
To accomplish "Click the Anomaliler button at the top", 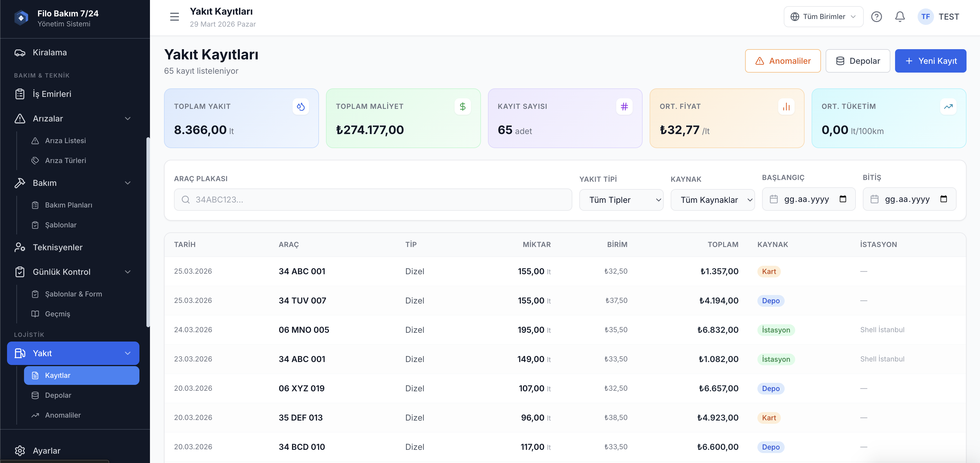I will [783, 61].
